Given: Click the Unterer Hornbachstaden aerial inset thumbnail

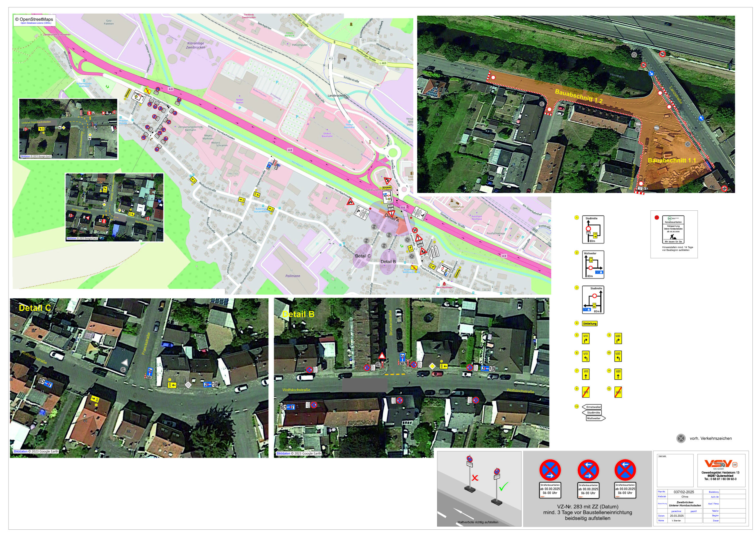Looking at the screenshot, I should [68, 129].
